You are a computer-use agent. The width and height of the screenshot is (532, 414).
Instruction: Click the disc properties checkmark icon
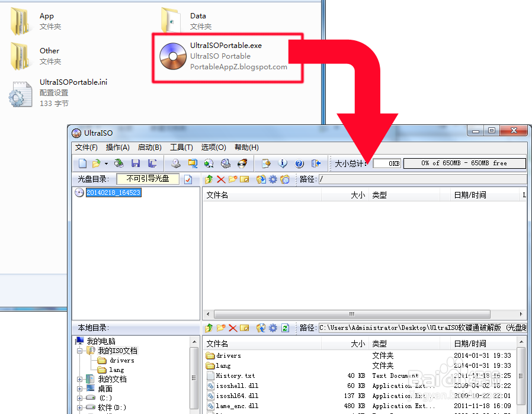pyautogui.click(x=188, y=179)
